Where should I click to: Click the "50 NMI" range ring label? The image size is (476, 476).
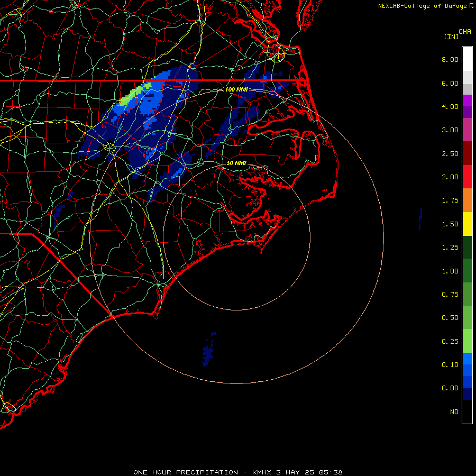(236, 163)
